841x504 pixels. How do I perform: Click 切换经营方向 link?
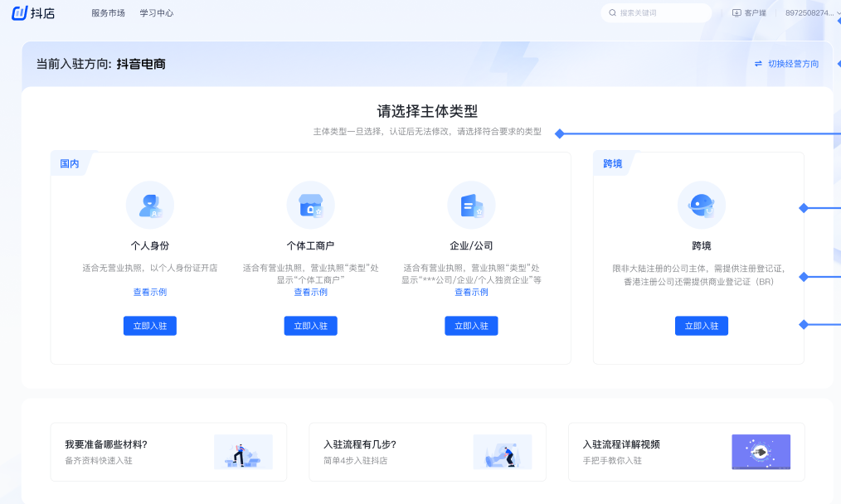tap(793, 64)
